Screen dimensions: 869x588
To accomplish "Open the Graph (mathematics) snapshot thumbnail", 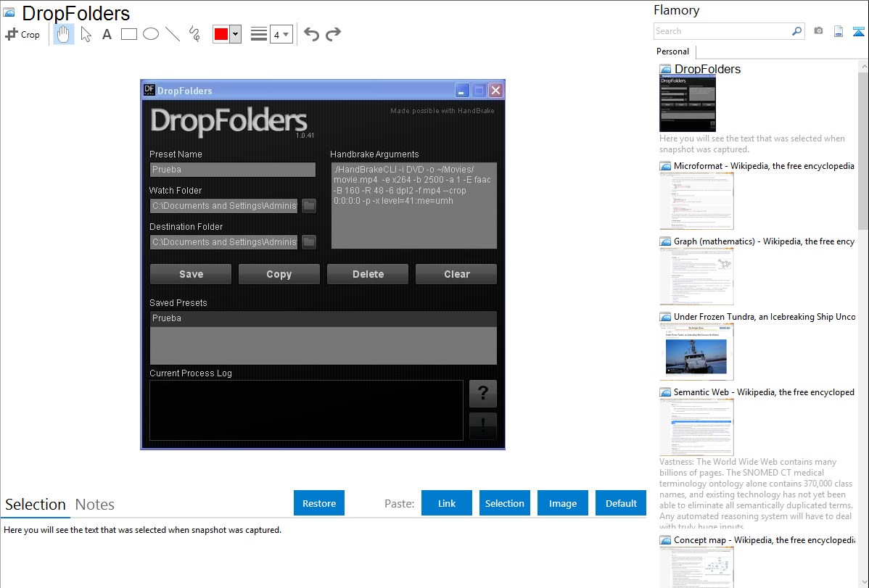I will [696, 276].
